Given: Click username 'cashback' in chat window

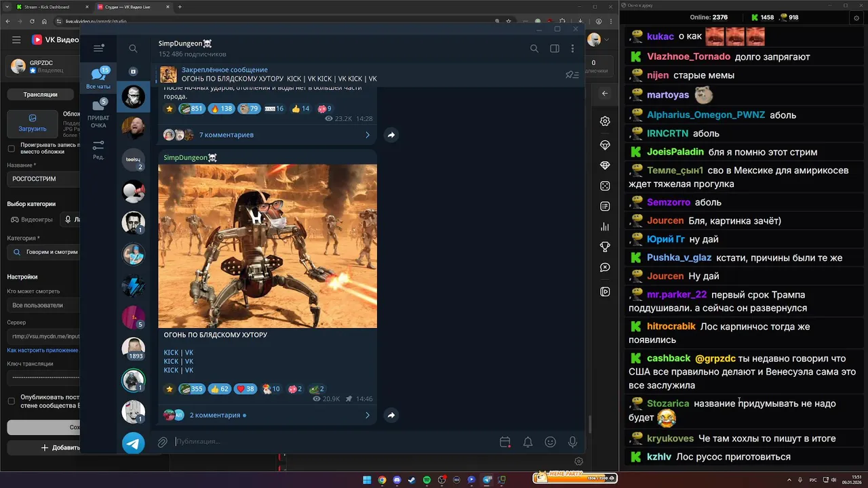Looking at the screenshot, I should (669, 358).
